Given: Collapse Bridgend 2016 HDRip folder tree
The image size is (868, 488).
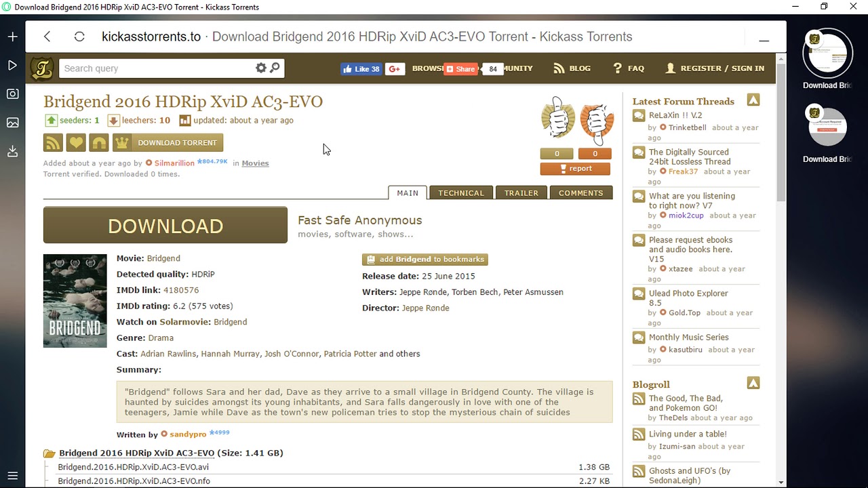Looking at the screenshot, I should tap(49, 453).
